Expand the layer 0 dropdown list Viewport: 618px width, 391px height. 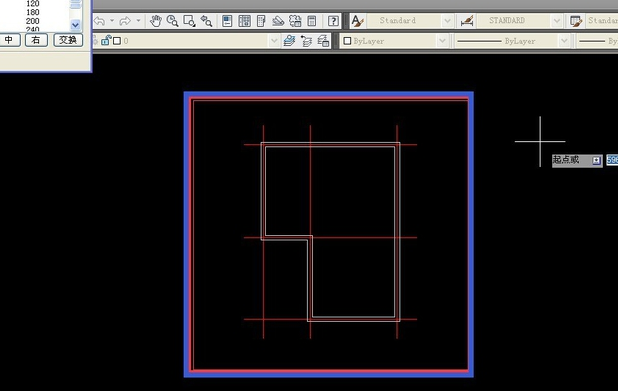(274, 41)
